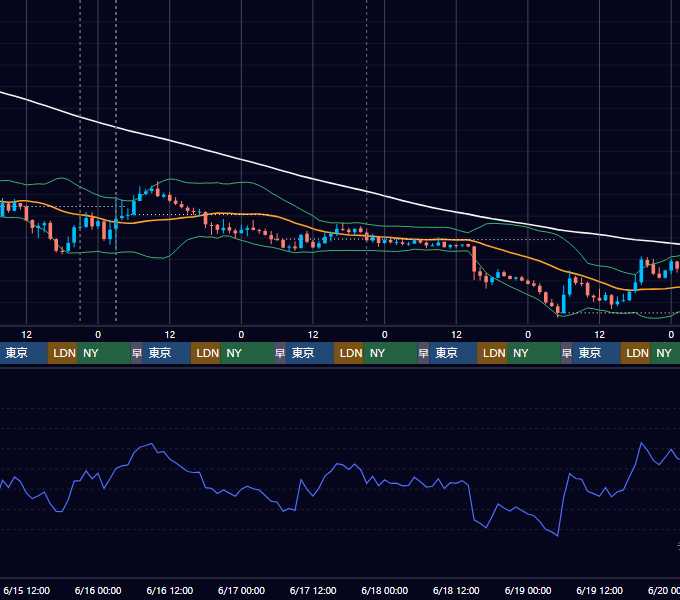This screenshot has height=600, width=680.
Task: Click the lowest-price candle after 6/19 00:00
Action: coord(558,309)
